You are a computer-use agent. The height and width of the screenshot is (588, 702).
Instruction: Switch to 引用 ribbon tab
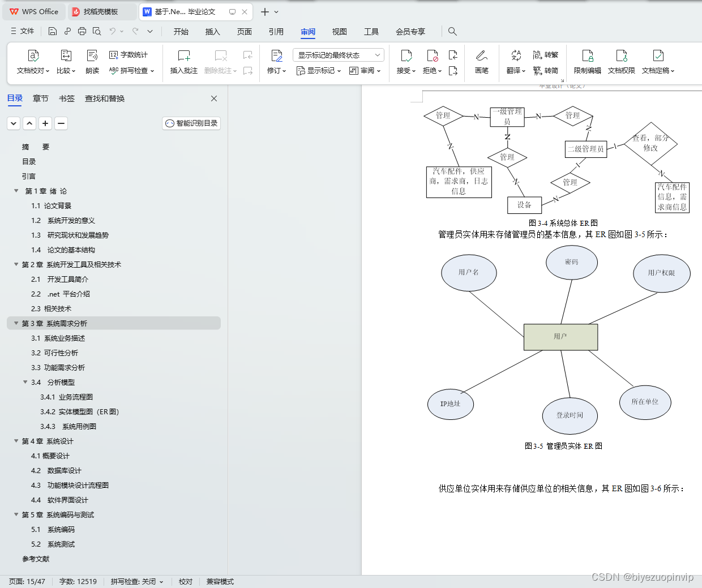click(276, 32)
